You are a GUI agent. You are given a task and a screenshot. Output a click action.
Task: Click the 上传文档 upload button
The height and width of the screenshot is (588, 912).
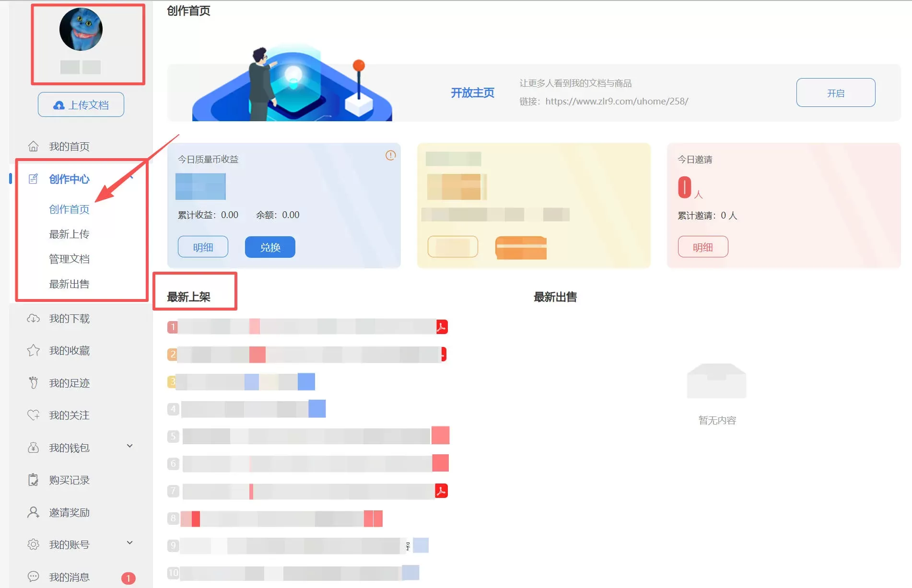pos(81,104)
